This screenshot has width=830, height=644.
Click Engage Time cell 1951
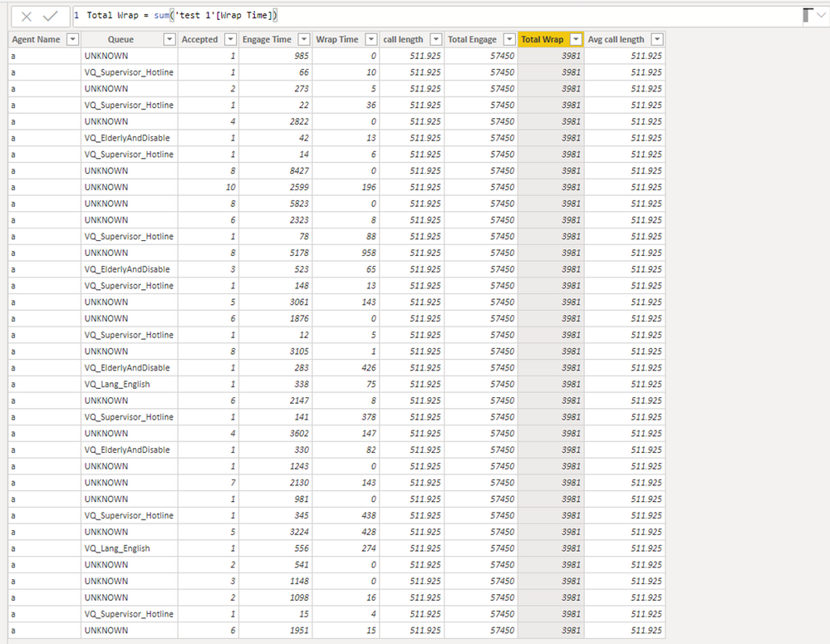(x=275, y=630)
